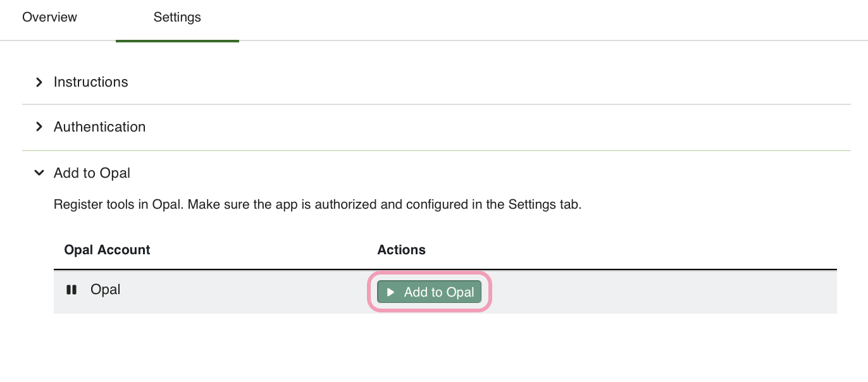Collapse the Add to Opal chevron
868x382 pixels.
pos(39,173)
